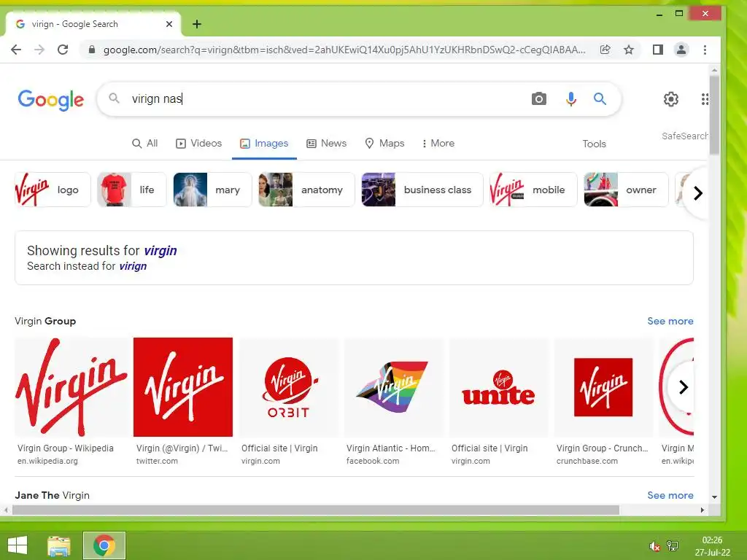Viewport: 747px width, 560px height.
Task: Open the Google apps grid
Action: coord(705,99)
